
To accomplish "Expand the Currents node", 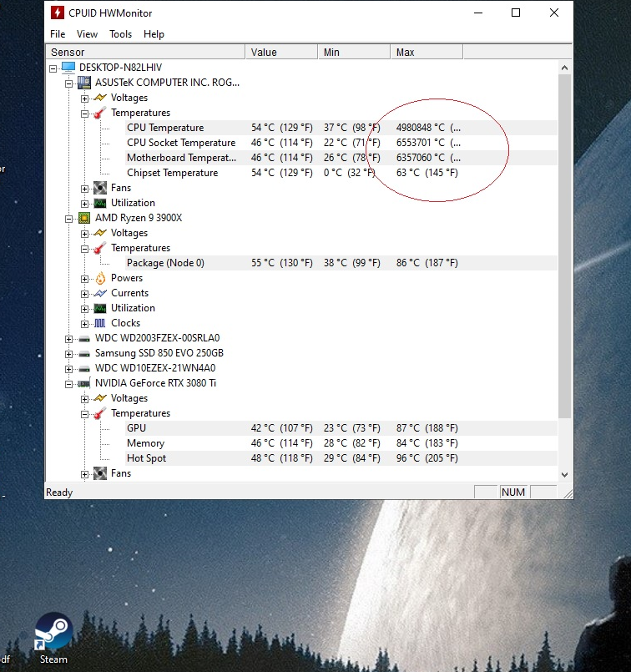I will coord(84,294).
